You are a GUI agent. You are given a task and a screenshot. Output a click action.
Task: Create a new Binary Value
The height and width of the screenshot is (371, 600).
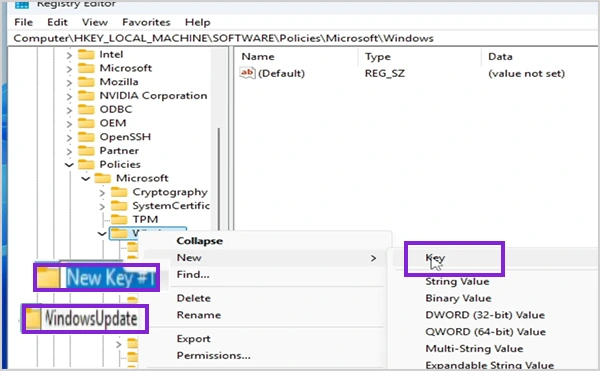(x=458, y=298)
